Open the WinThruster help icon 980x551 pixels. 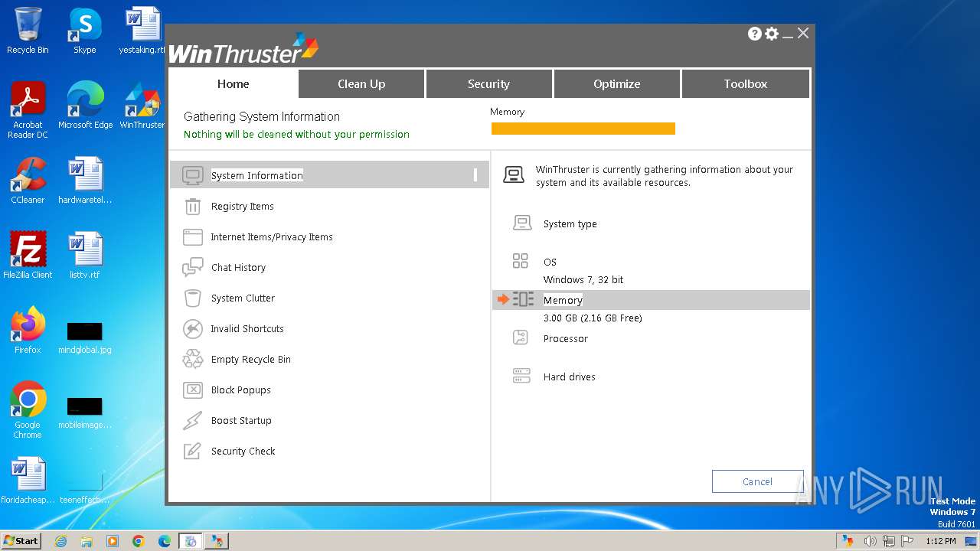[754, 34]
